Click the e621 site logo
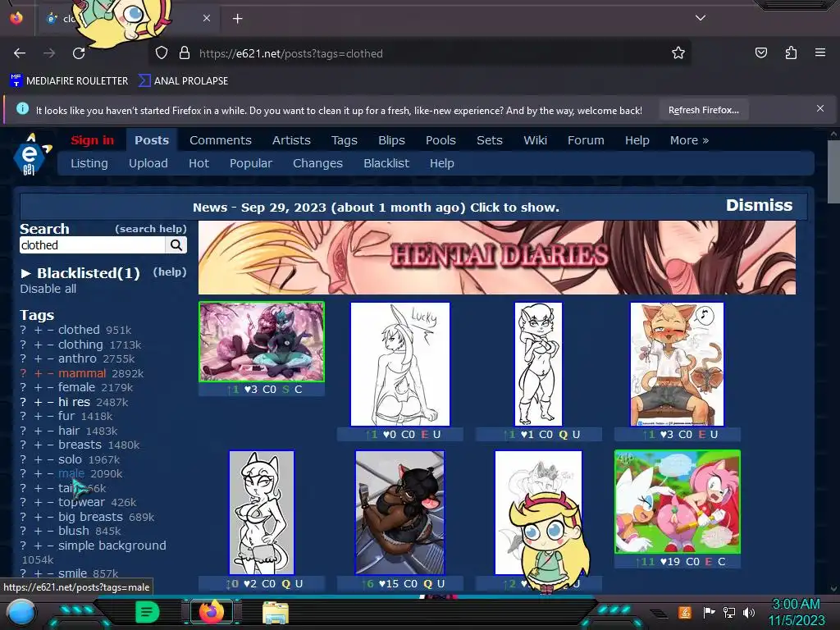This screenshot has height=630, width=840. pos(31,154)
